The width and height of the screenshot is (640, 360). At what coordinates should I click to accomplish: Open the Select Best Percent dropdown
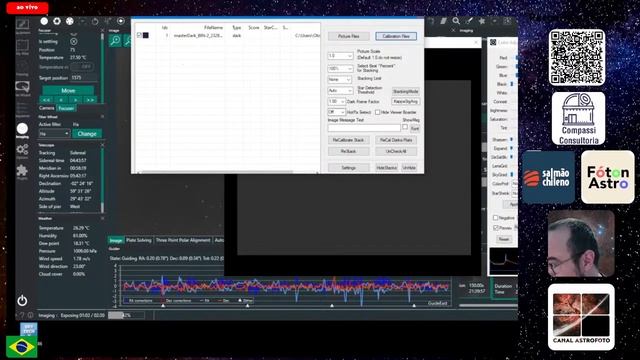pyautogui.click(x=340, y=69)
